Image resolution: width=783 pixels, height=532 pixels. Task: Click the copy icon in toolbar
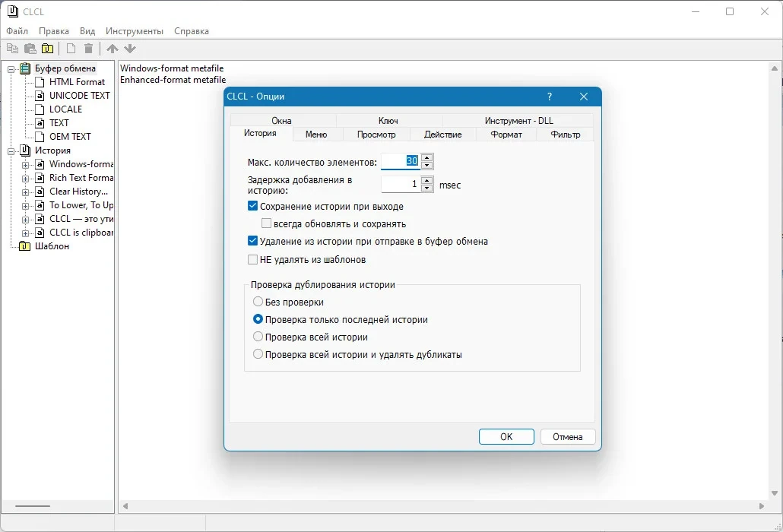click(x=12, y=49)
